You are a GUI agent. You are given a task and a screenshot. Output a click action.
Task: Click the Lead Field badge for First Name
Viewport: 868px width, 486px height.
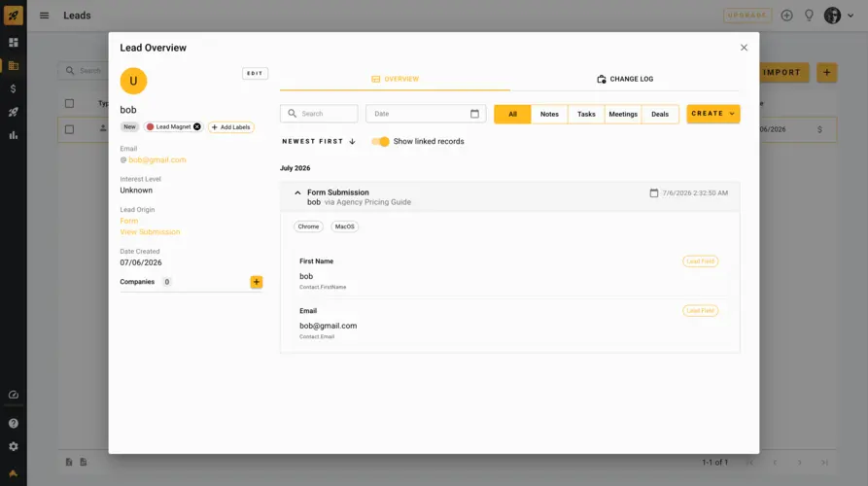pyautogui.click(x=700, y=261)
